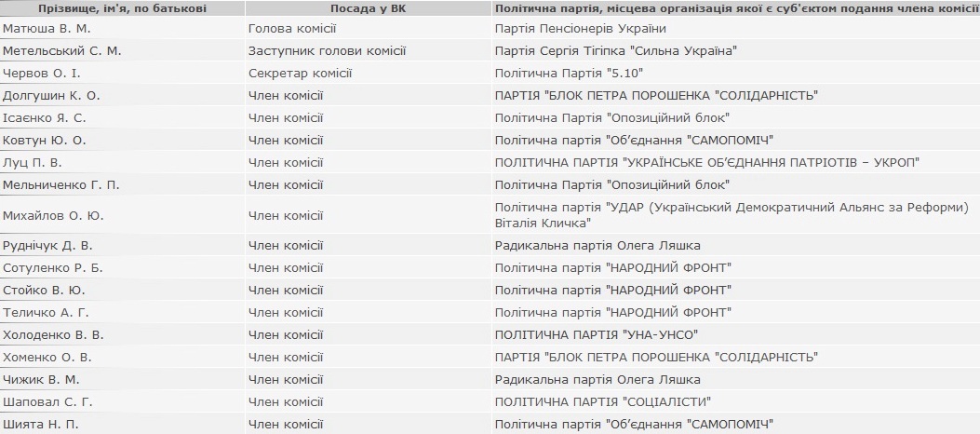The image size is (980, 434).
Task: Select the 'ПОЛІТИЧНА ПАРТІЯ "СОЦІАЛІСТИ"' cell
Action: point(603,401)
